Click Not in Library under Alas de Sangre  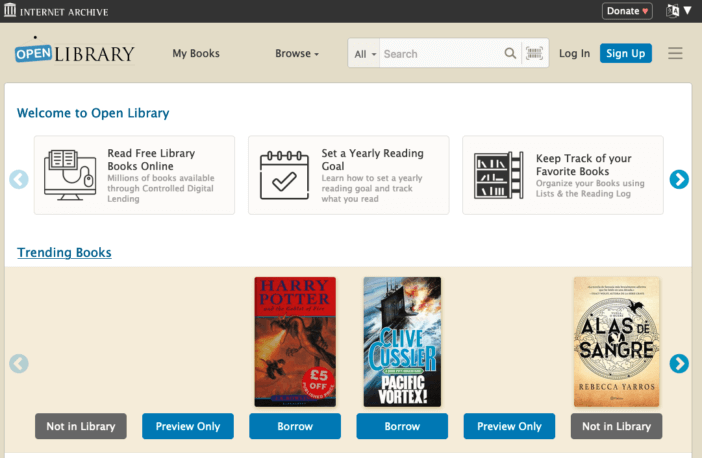click(616, 426)
